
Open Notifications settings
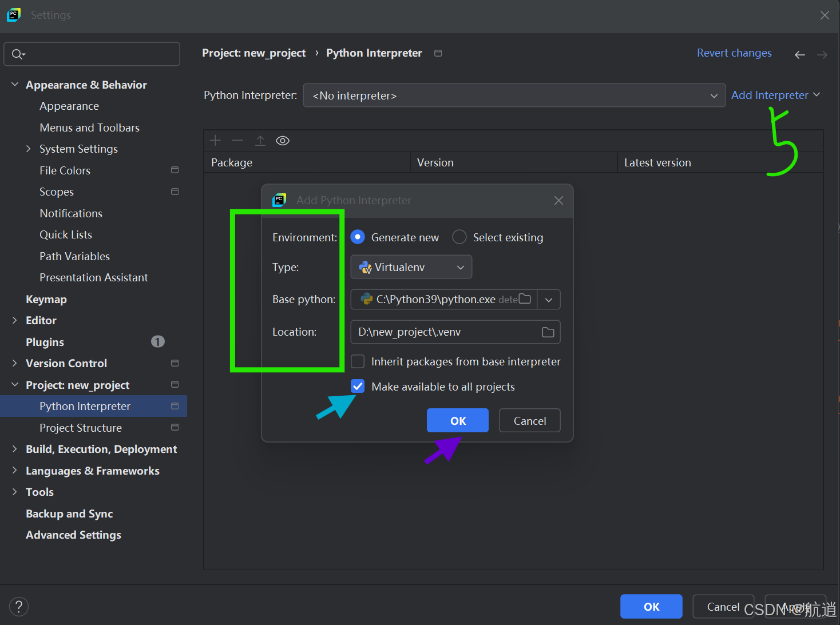(71, 213)
